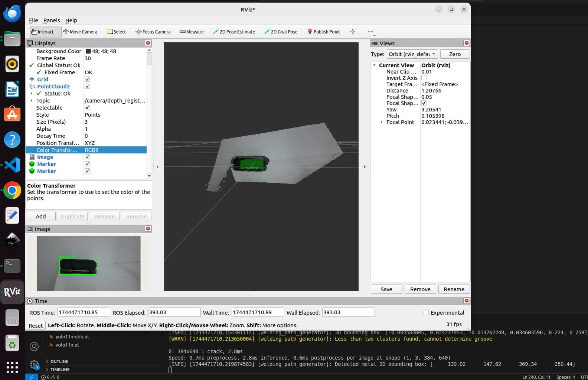Click the Background Color swatch

pos(88,51)
